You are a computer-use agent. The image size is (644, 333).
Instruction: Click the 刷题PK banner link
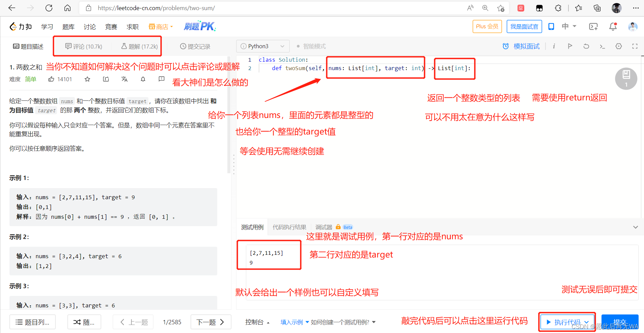pos(200,26)
